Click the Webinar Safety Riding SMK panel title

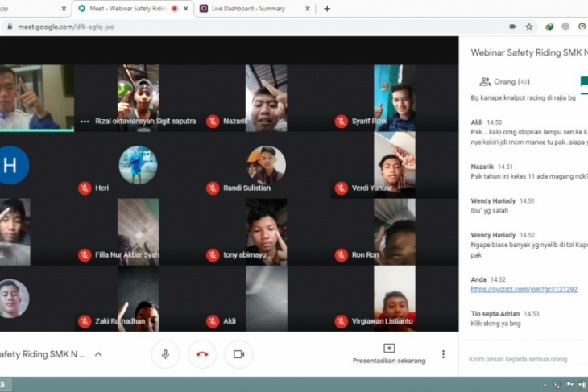click(529, 52)
